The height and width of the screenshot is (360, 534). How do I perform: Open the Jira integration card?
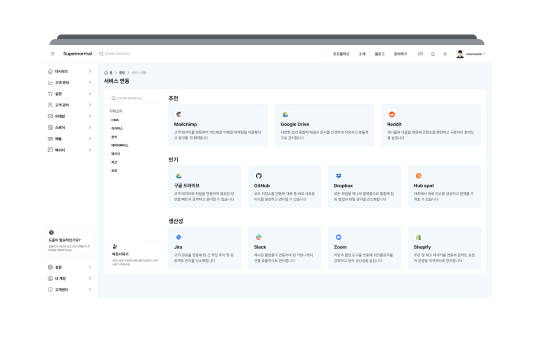pyautogui.click(x=205, y=248)
